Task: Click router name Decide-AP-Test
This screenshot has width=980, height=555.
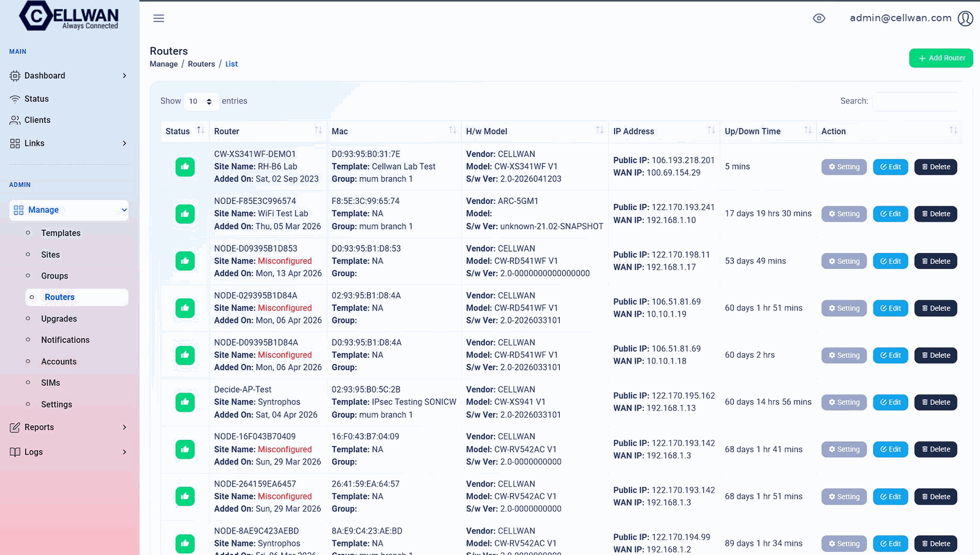Action: (x=243, y=390)
